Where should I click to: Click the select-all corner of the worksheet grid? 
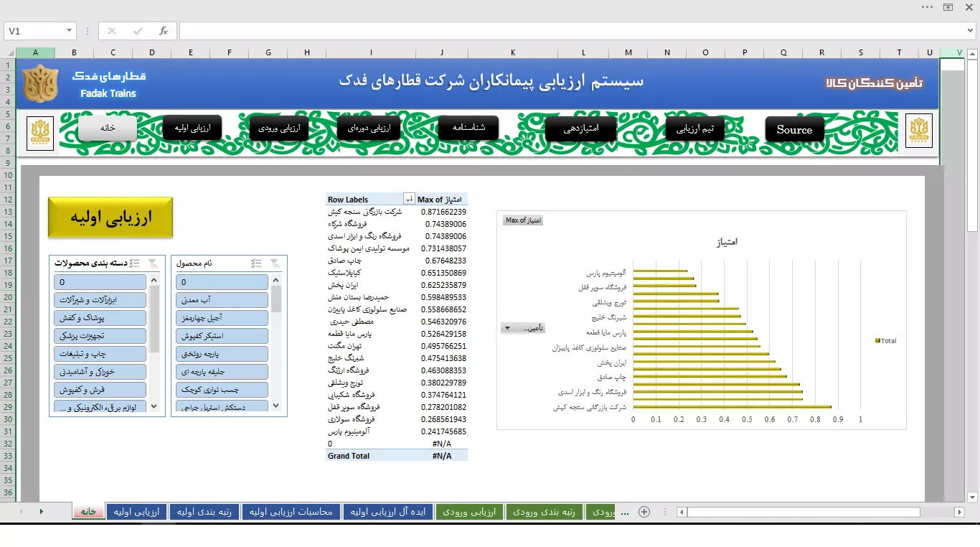(x=8, y=52)
